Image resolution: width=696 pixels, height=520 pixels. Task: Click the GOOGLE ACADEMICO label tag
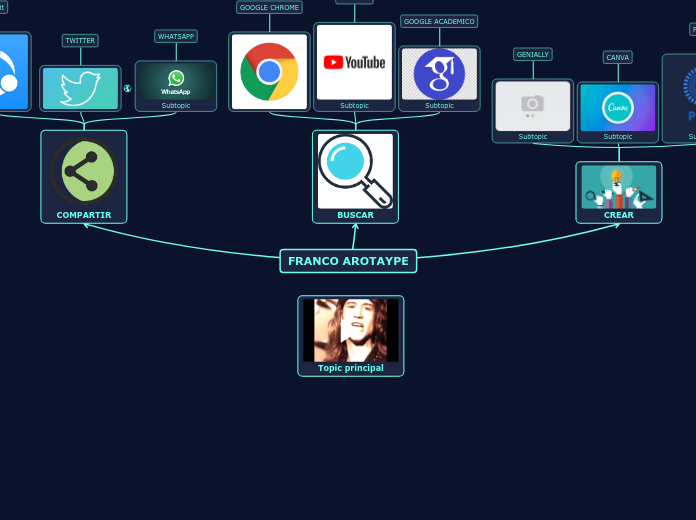[439, 21]
